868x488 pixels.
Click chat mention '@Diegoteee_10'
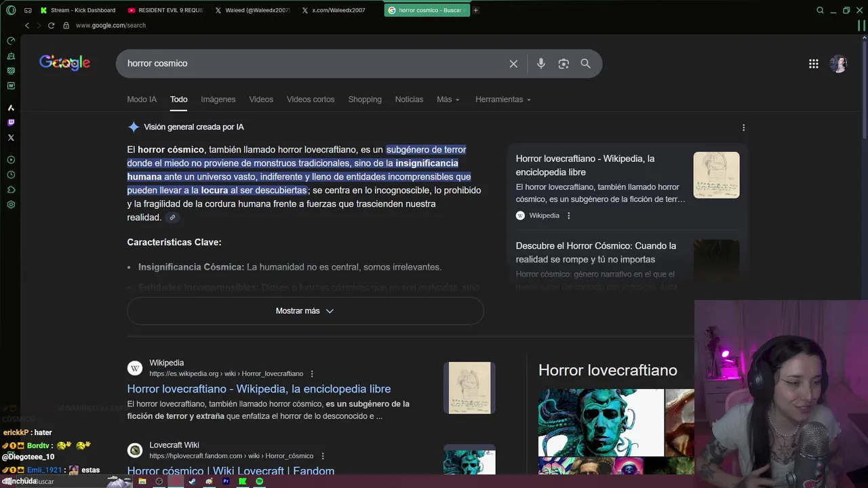coord(28,457)
